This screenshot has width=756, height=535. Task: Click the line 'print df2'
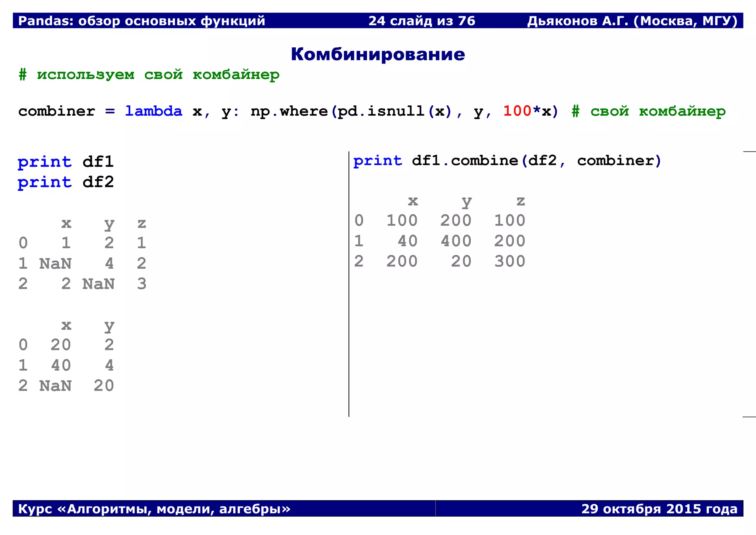[x=66, y=182]
